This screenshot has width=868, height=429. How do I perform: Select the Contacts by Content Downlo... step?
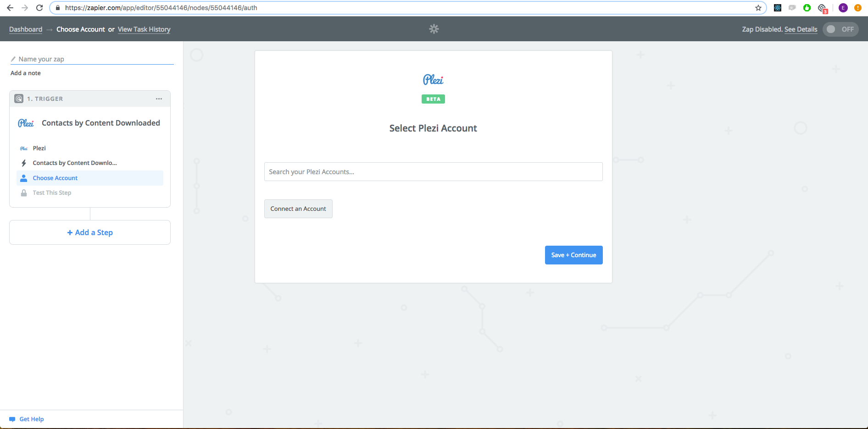[90, 163]
